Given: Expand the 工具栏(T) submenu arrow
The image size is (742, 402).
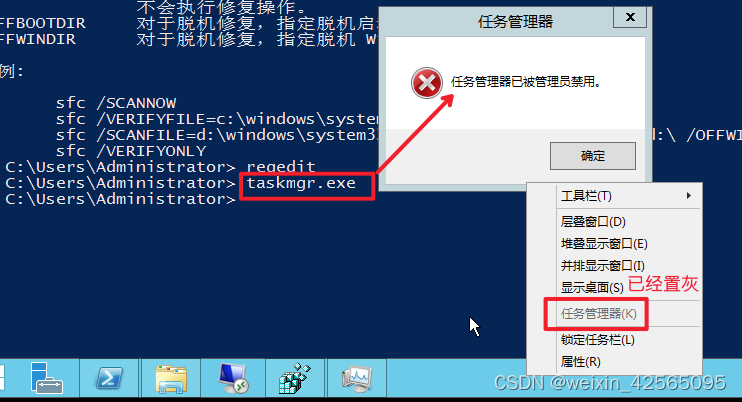Looking at the screenshot, I should click(x=689, y=195).
